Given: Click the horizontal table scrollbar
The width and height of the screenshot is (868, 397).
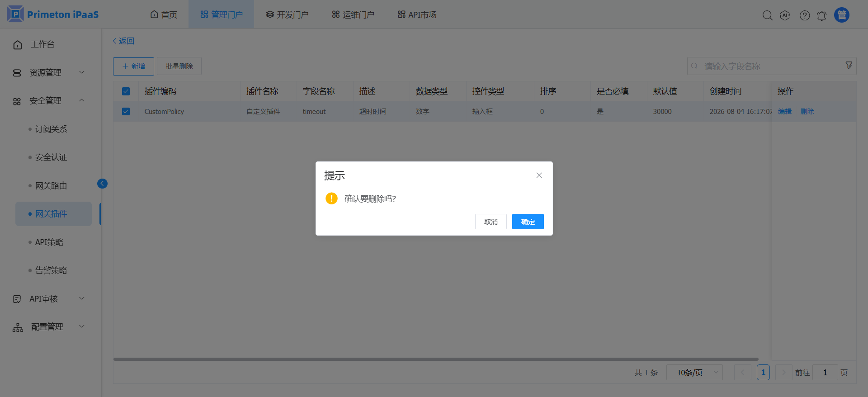Looking at the screenshot, I should 436,359.
